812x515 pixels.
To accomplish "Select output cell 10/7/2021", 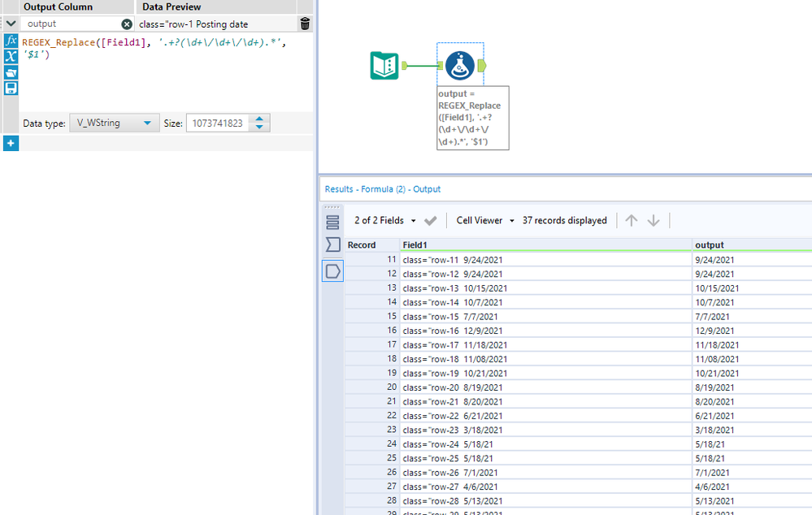I will click(752, 302).
